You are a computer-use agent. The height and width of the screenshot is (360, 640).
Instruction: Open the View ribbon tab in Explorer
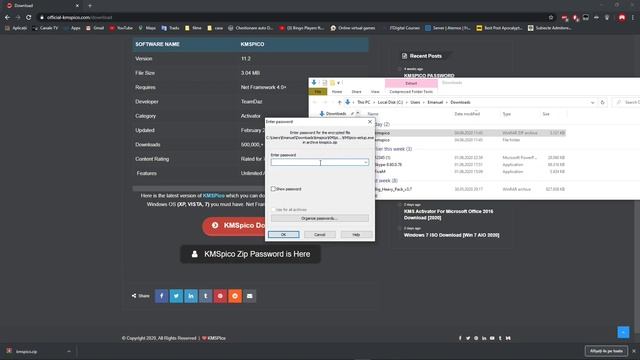pyautogui.click(x=375, y=92)
